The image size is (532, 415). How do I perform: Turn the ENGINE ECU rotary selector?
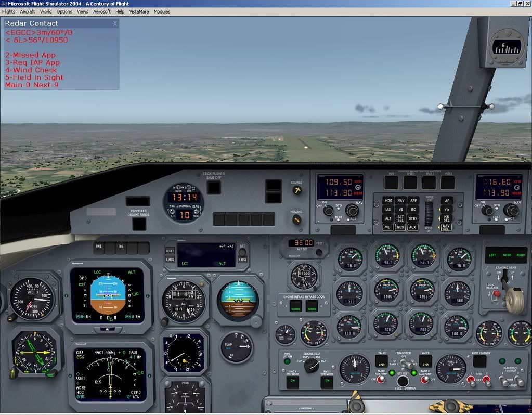(x=311, y=365)
